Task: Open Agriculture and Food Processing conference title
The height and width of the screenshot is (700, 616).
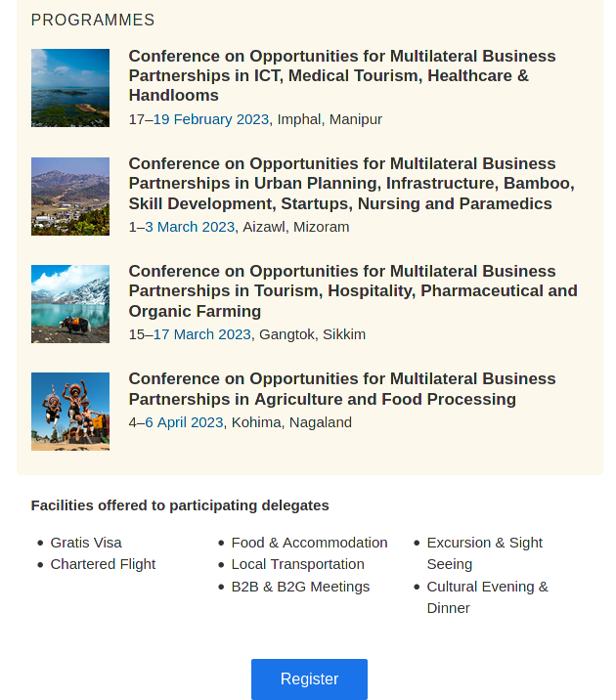Action: (342, 389)
